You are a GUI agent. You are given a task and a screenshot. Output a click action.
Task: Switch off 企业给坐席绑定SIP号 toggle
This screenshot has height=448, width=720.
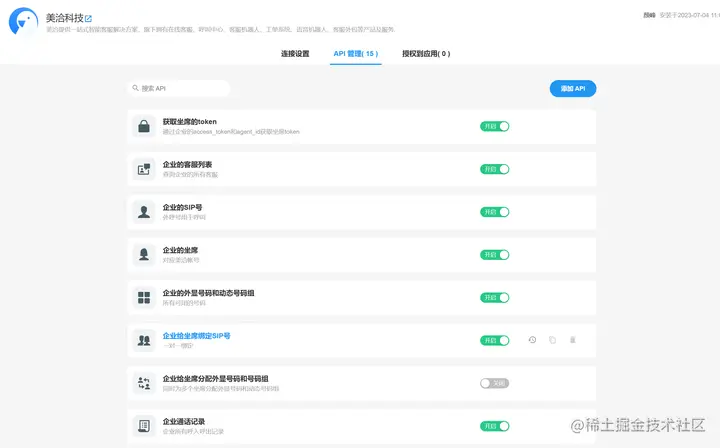(495, 340)
